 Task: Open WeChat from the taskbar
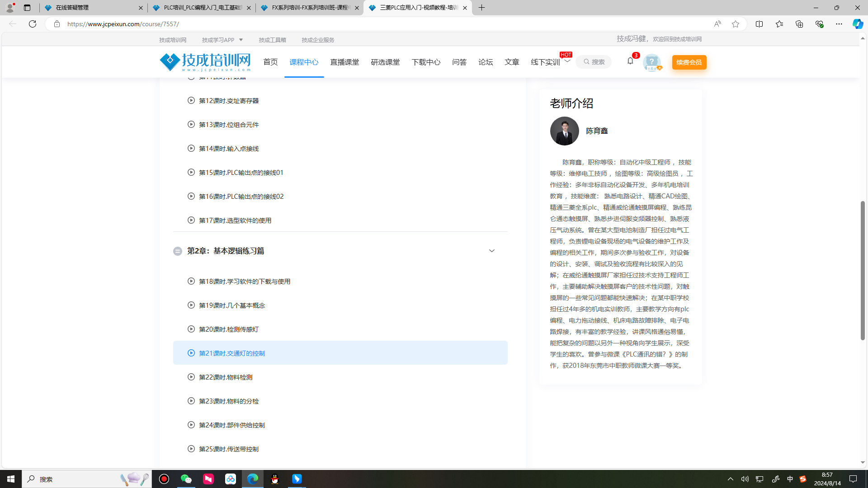tap(186, 479)
